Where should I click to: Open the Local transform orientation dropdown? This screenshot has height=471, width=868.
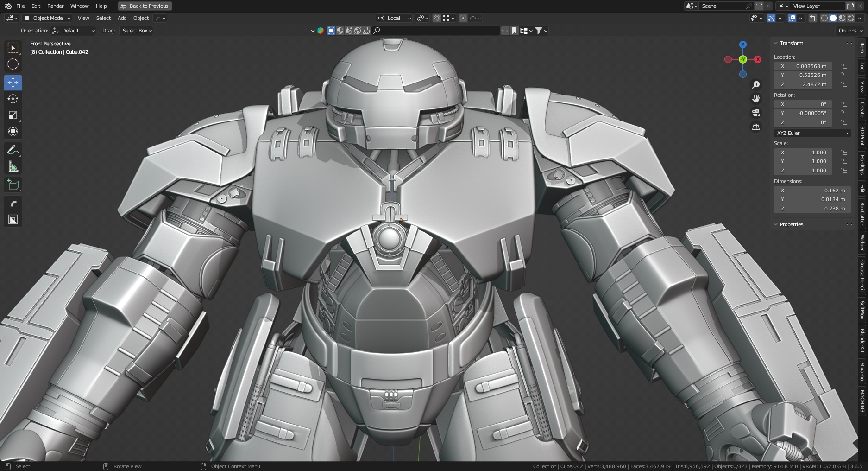point(394,18)
